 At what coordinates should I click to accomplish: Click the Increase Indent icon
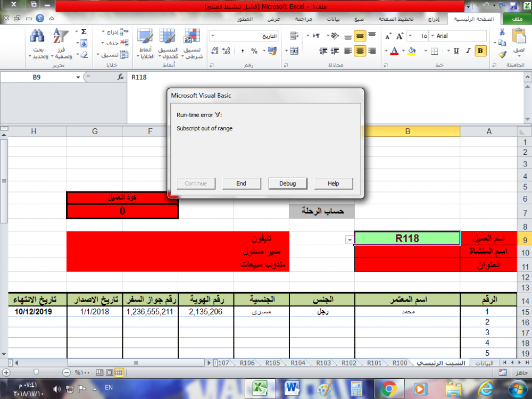click(x=323, y=51)
